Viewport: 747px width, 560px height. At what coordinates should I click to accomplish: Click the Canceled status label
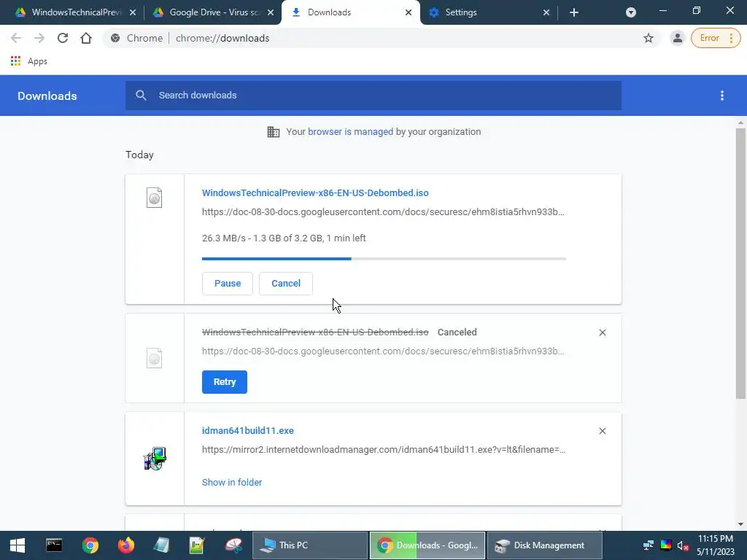[x=457, y=332]
